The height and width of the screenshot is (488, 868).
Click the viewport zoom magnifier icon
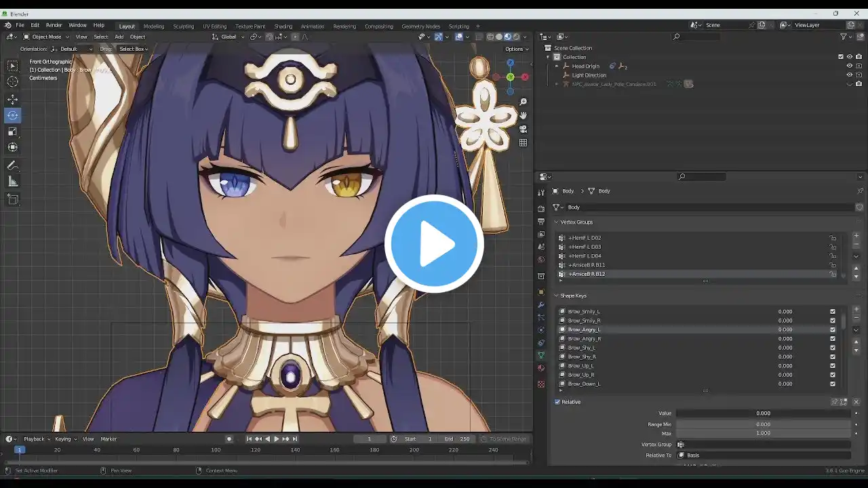click(x=524, y=102)
